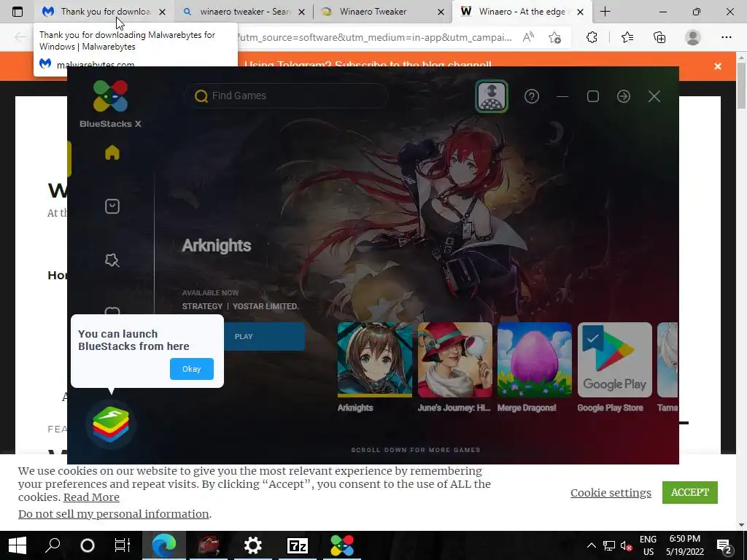The width and height of the screenshot is (747, 560).
Task: Add this page to favorites star icon
Action: pyautogui.click(x=554, y=37)
